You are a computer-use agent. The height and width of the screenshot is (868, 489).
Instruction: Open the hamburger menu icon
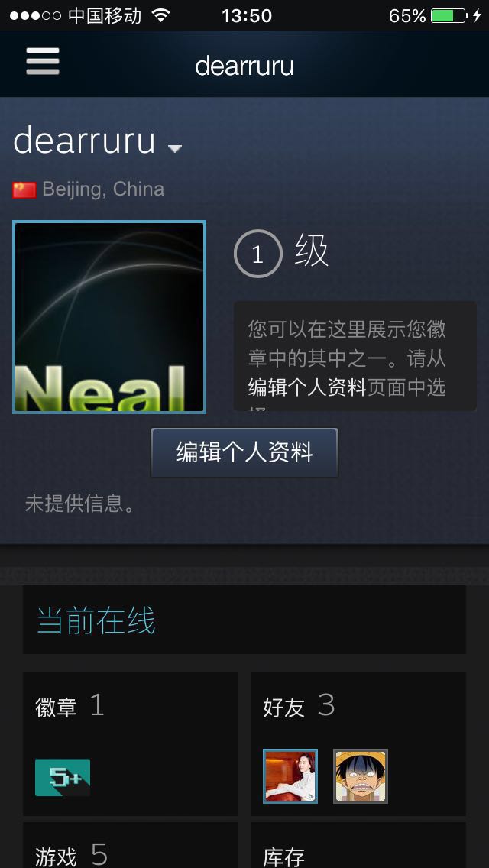(43, 61)
